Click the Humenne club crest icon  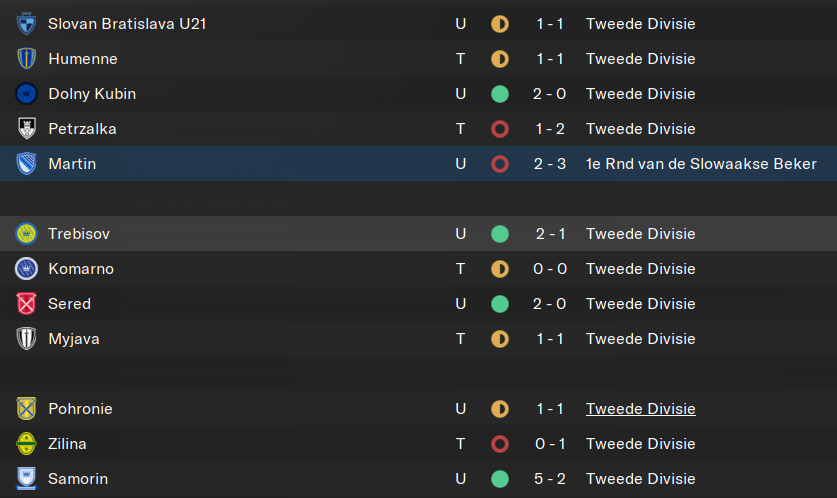[x=26, y=59]
